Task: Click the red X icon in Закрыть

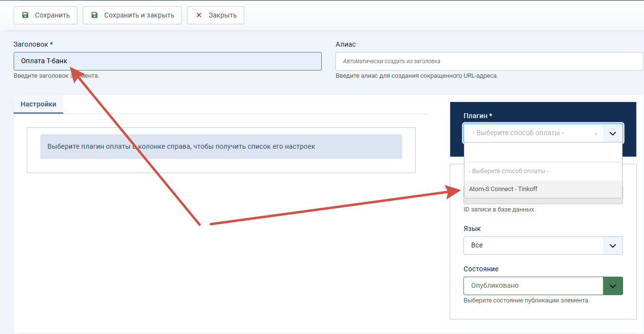Action: pos(199,15)
